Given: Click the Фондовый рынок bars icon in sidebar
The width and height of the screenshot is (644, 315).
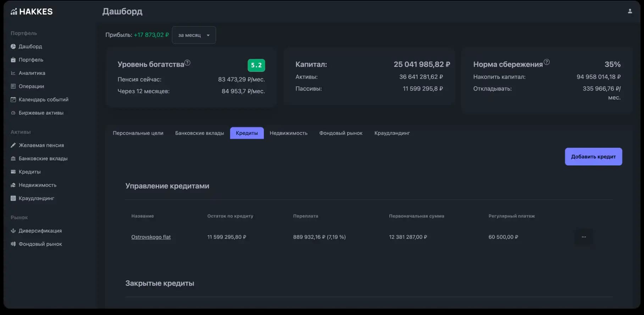Looking at the screenshot, I should pyautogui.click(x=13, y=244).
